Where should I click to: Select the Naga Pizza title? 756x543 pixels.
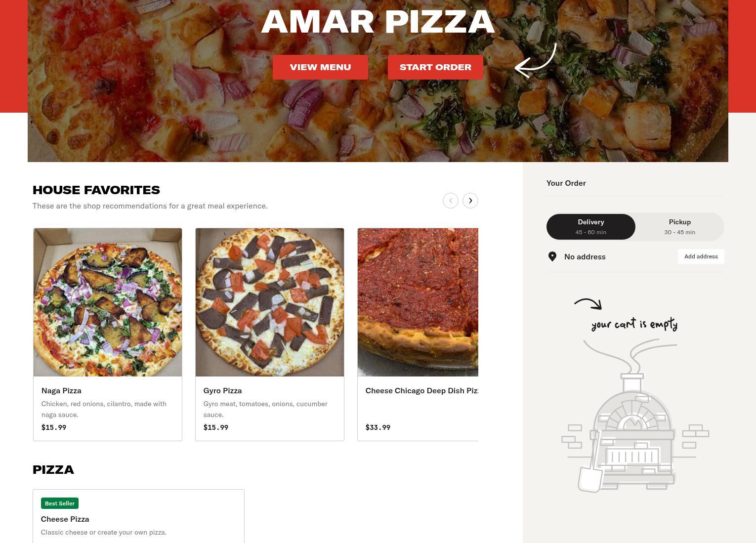tap(61, 391)
